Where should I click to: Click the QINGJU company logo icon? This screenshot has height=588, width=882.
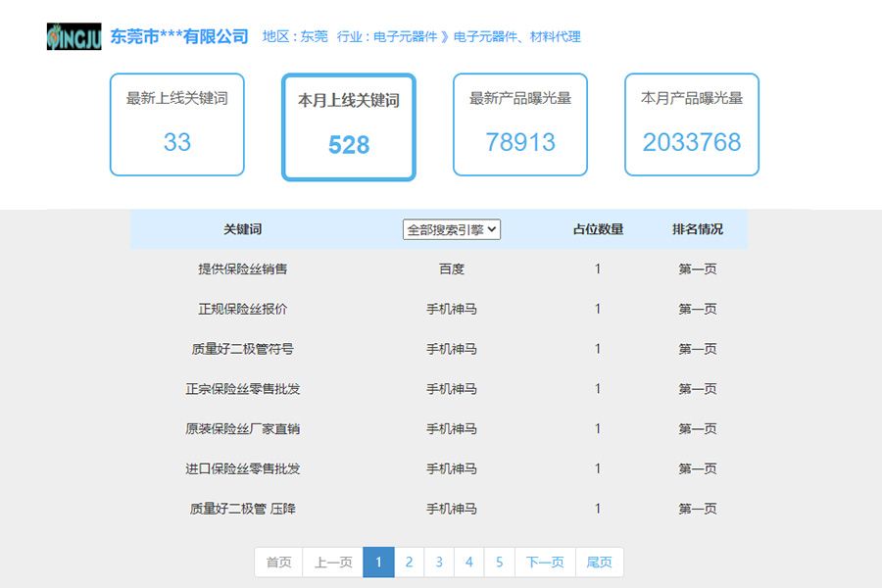click(x=73, y=36)
